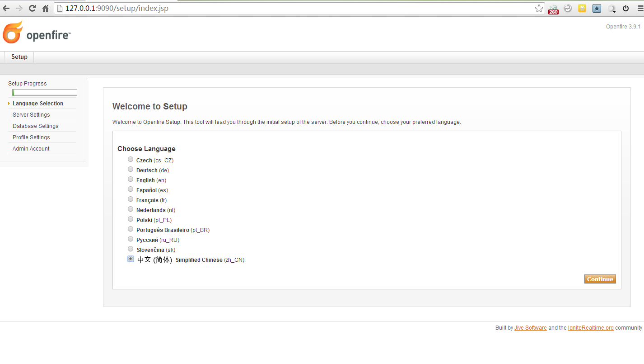The height and width of the screenshot is (364, 644).
Task: Click the Openfire flame logo
Action: coord(13,33)
